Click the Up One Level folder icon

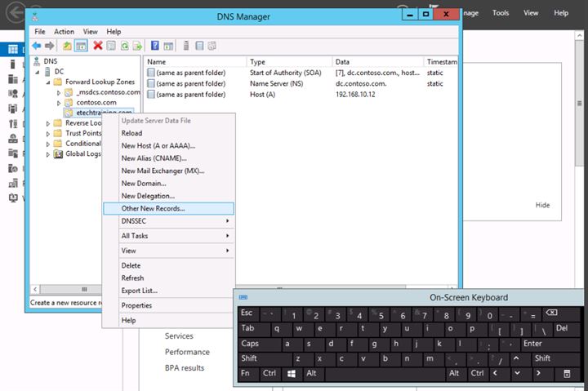(67, 46)
